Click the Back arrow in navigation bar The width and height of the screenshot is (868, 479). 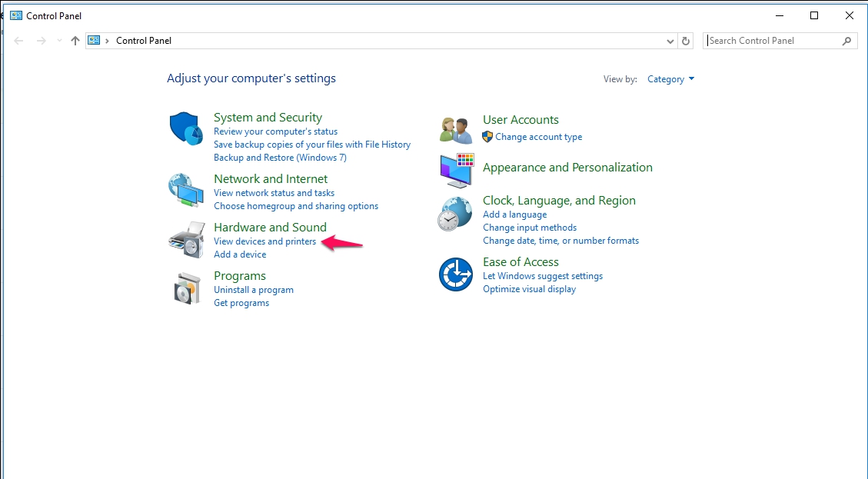18,41
